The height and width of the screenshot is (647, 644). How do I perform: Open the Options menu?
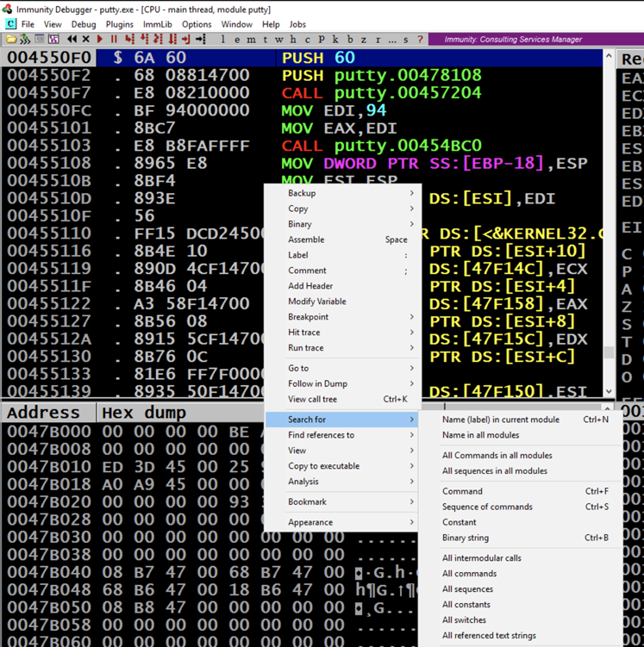point(197,24)
